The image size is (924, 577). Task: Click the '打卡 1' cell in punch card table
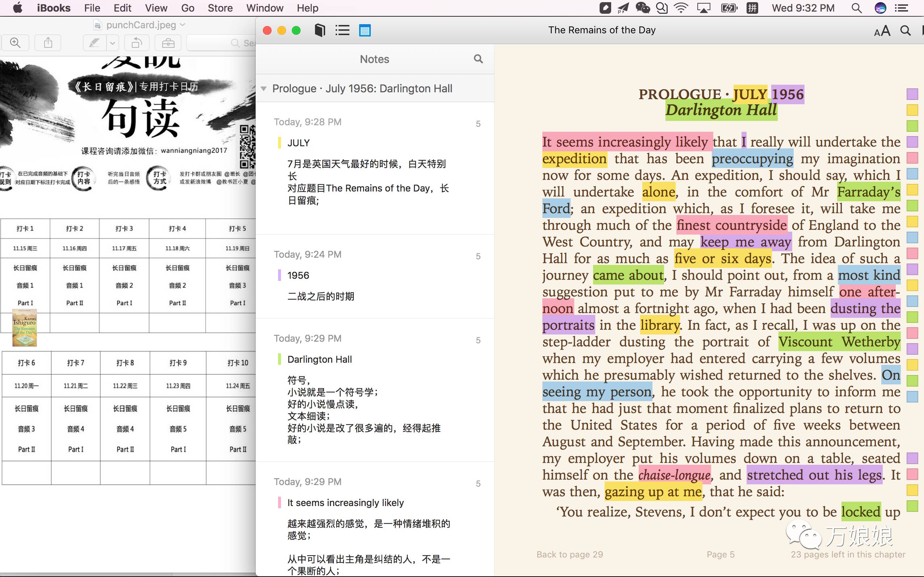(x=25, y=228)
